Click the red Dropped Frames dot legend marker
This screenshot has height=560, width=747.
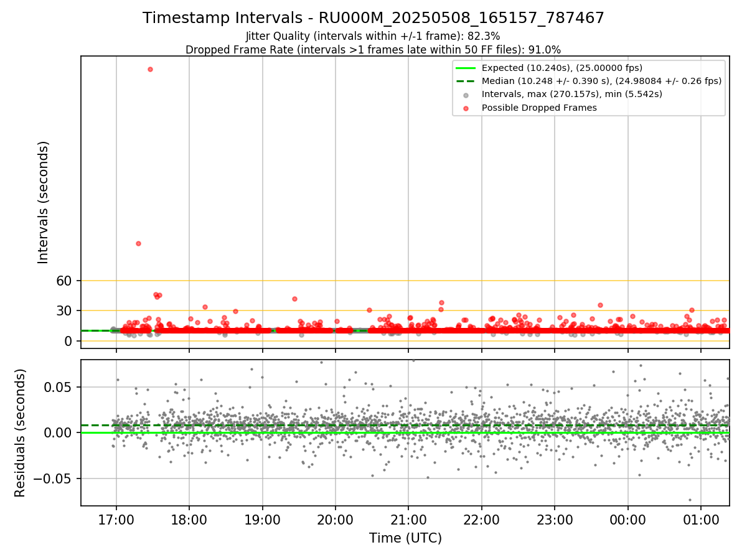coord(466,108)
